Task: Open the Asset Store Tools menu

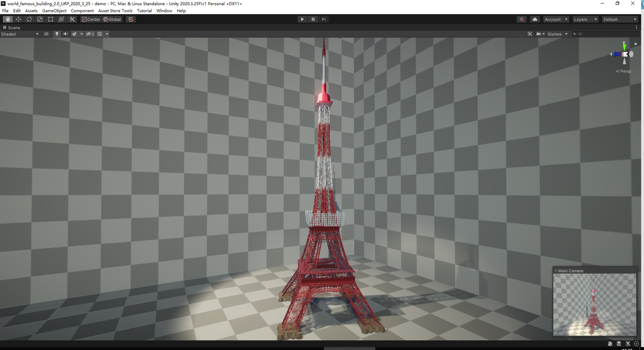Action: [115, 11]
